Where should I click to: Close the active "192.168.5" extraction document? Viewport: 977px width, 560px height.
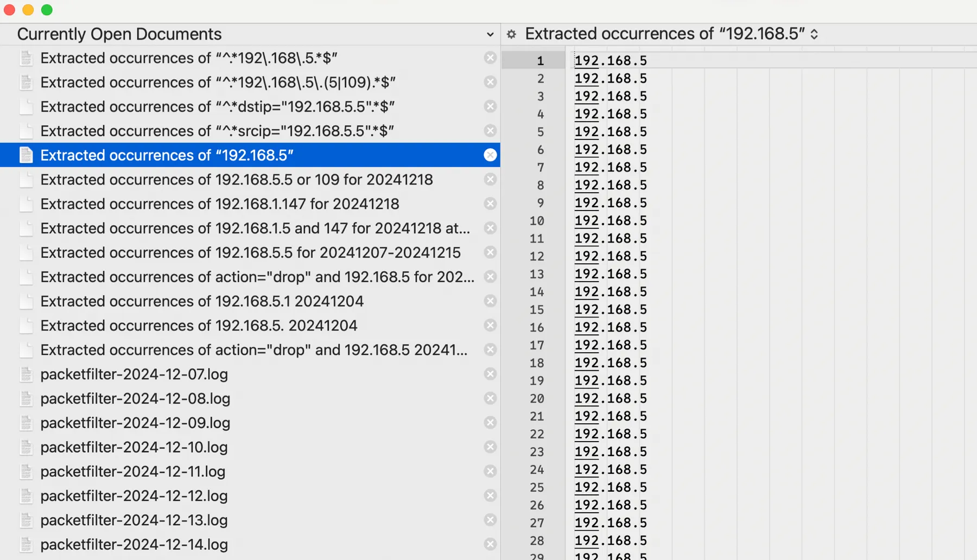click(x=490, y=155)
